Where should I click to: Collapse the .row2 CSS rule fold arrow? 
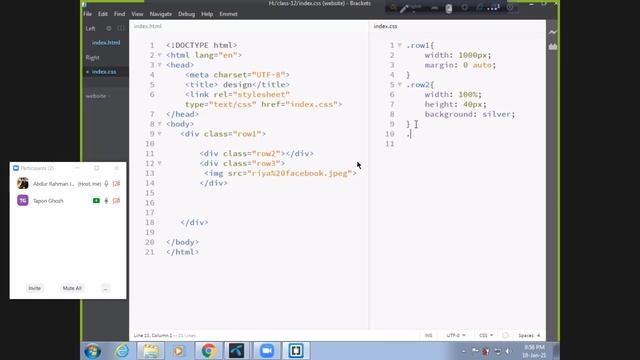click(400, 84)
